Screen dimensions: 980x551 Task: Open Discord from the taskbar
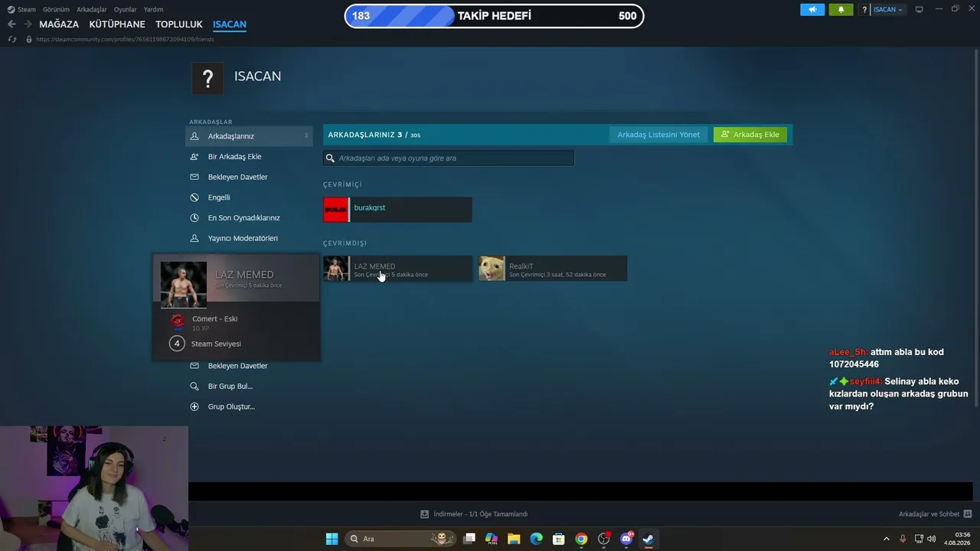[626, 539]
